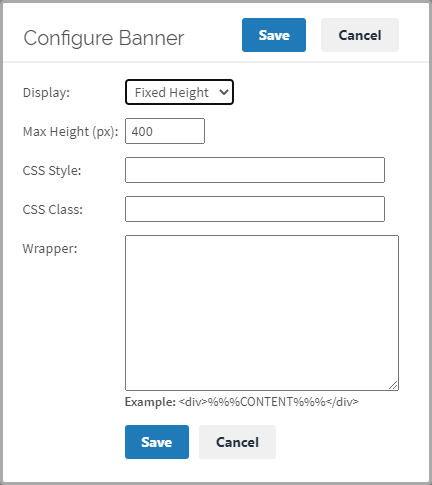The width and height of the screenshot is (432, 485).
Task: Click the CSS Class: label
Action: (x=53, y=210)
